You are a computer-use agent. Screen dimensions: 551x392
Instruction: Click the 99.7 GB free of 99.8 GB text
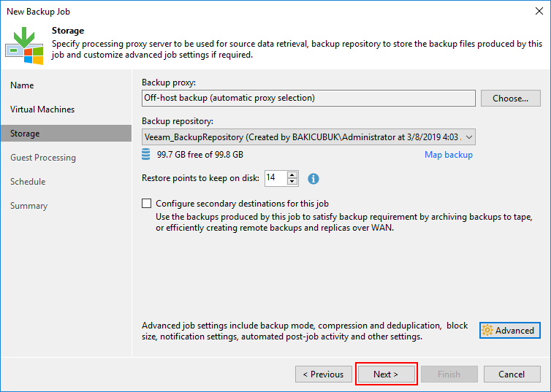(200, 155)
